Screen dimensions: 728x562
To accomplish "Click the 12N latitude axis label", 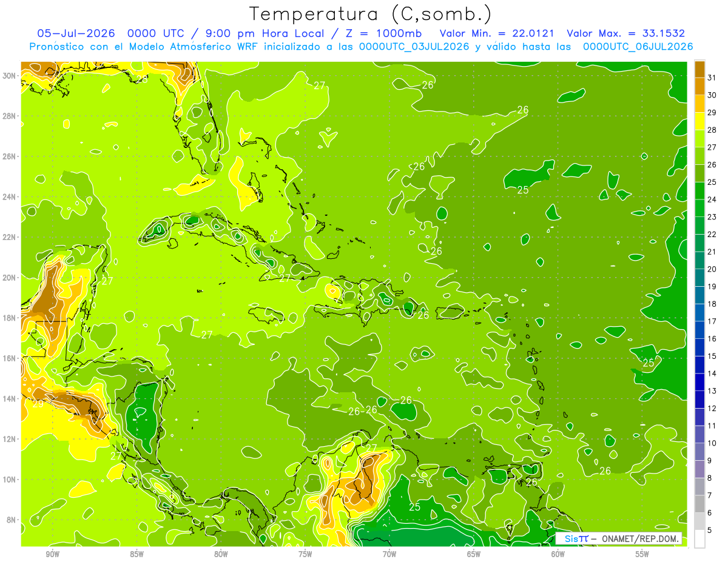I will click(x=10, y=439).
